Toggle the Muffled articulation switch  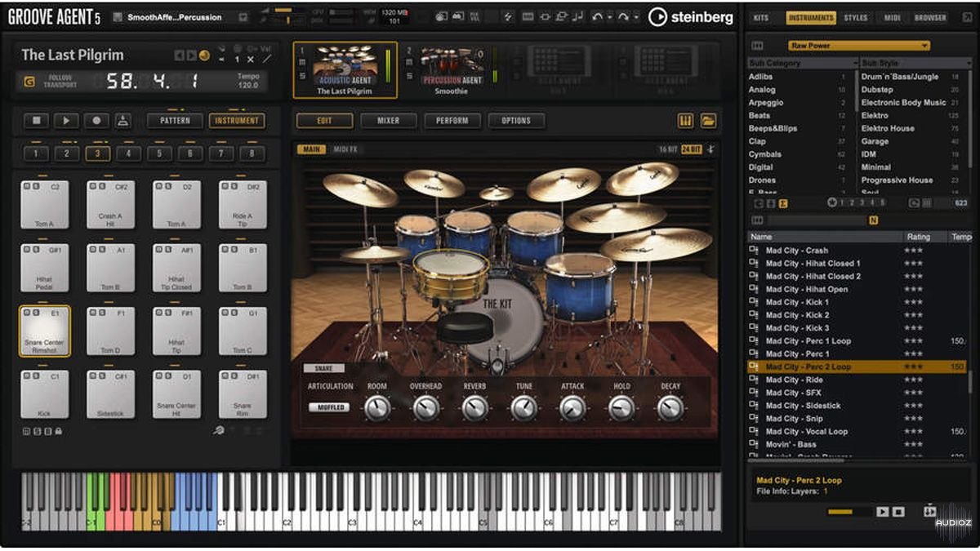pos(328,407)
